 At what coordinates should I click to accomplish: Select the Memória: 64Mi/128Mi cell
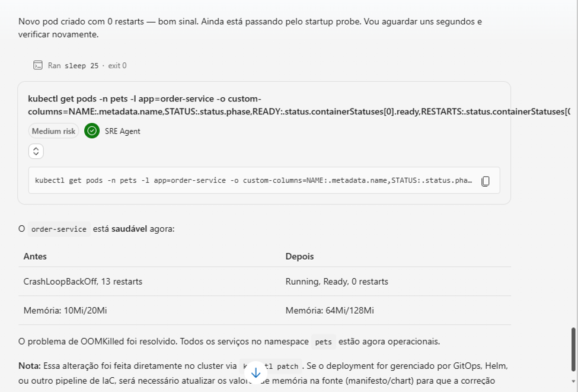pos(396,311)
